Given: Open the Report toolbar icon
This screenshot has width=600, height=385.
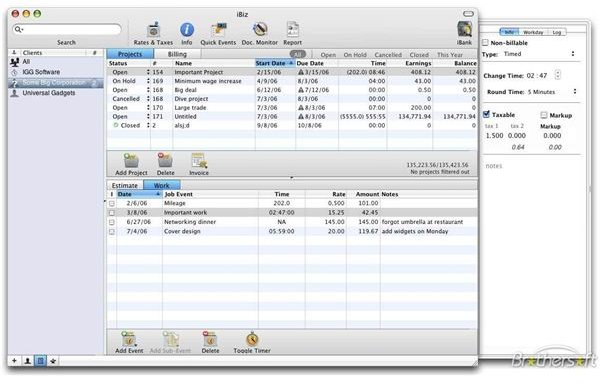Looking at the screenshot, I should click(292, 30).
